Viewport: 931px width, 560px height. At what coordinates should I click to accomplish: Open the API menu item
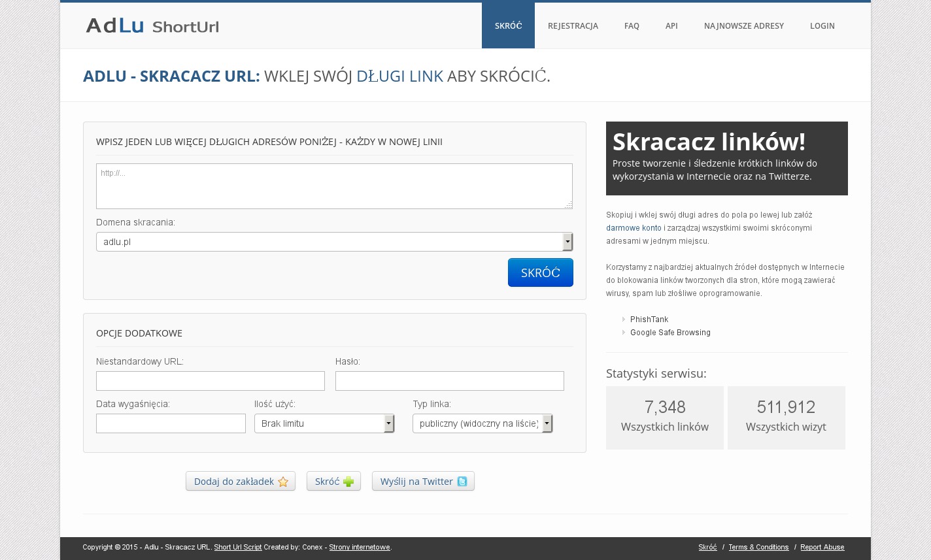pyautogui.click(x=671, y=26)
